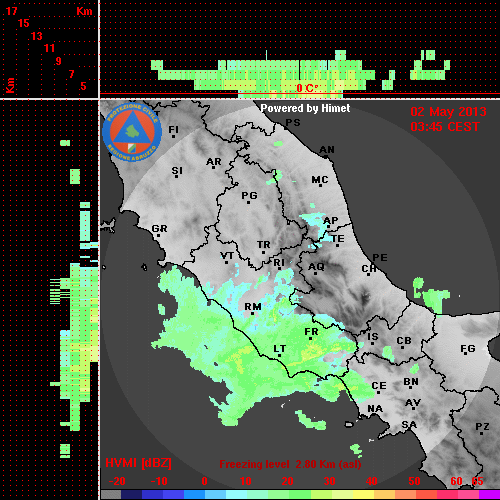This screenshot has width=500, height=500.
Task: Click the 'Freezing level 2.80 Km (asl)' text
Action: click(x=290, y=464)
